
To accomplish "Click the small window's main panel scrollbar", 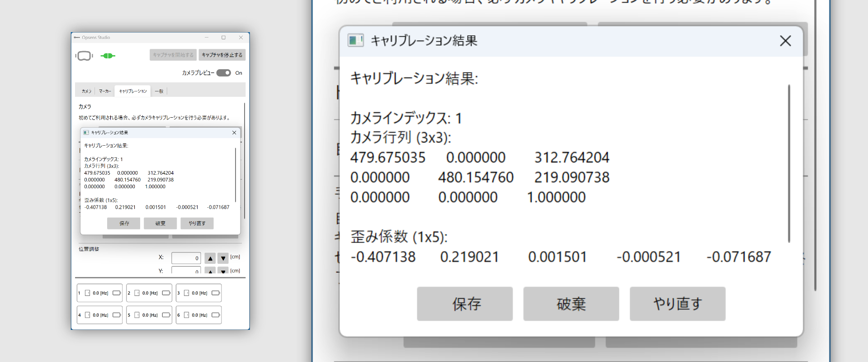I will coord(245,161).
